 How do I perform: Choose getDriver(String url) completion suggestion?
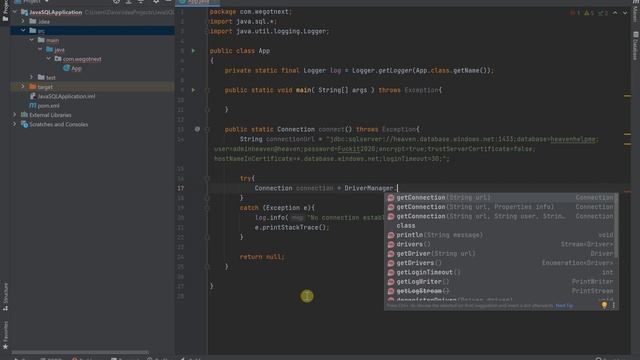point(500,253)
